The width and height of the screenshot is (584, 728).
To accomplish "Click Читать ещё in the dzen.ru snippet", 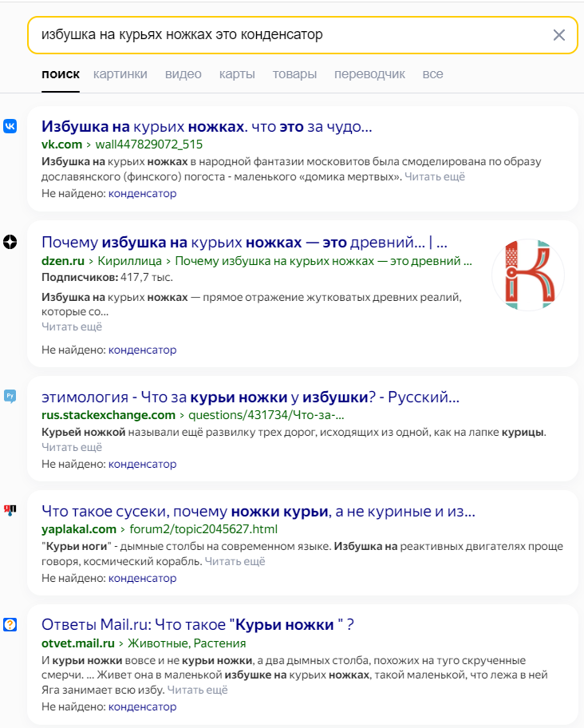I will point(72,326).
